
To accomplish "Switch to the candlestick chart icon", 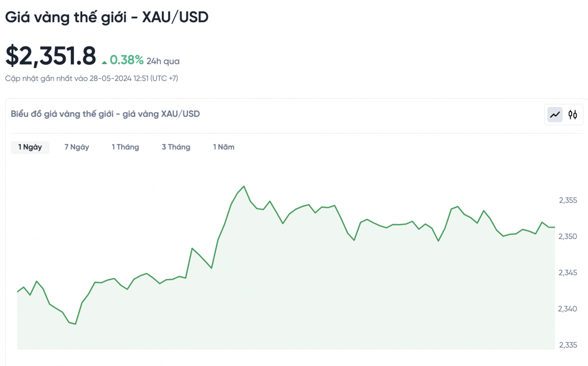I will [x=573, y=115].
